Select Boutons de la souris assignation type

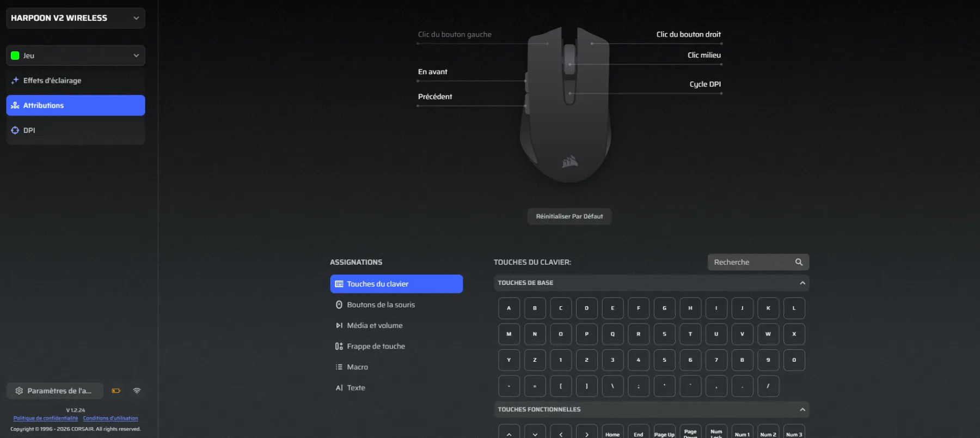(396, 305)
